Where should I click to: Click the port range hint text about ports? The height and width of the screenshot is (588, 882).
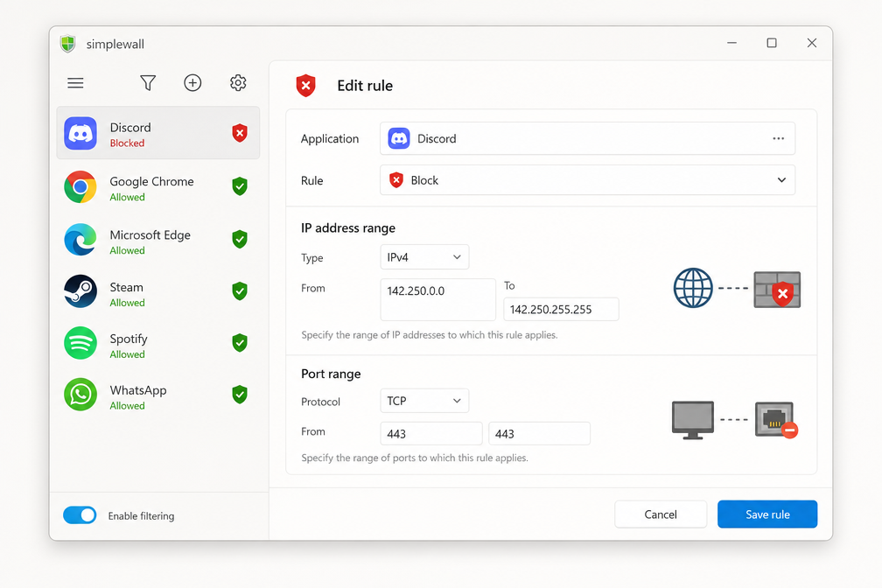coord(415,458)
